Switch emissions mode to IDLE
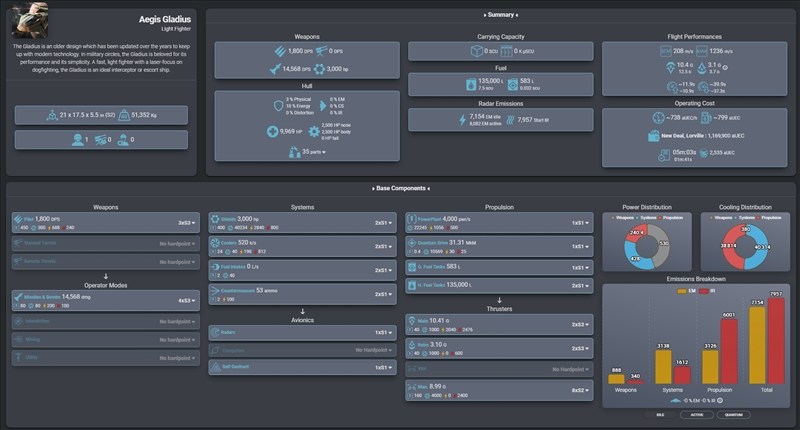The image size is (800, 430). (x=660, y=415)
